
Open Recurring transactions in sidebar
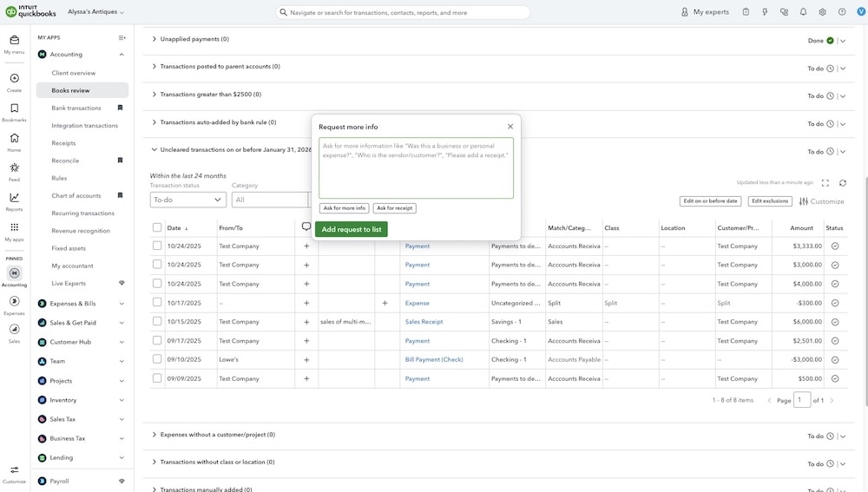[x=83, y=213]
